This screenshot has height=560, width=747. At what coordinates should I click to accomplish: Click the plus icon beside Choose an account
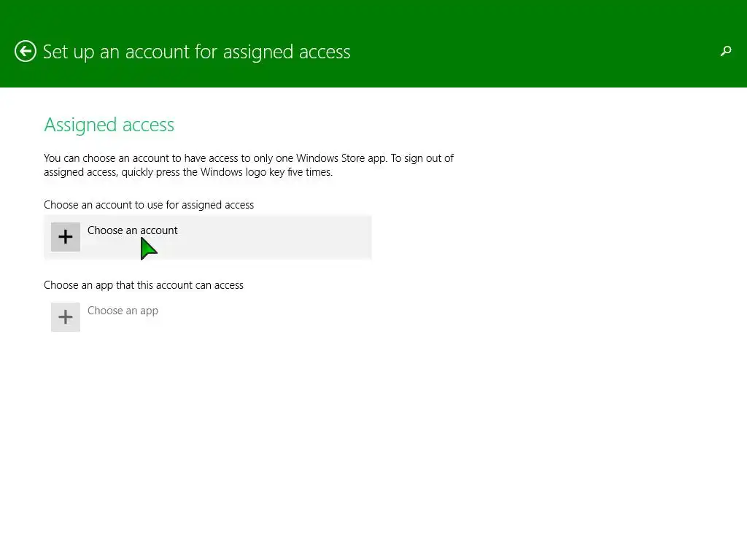click(66, 237)
